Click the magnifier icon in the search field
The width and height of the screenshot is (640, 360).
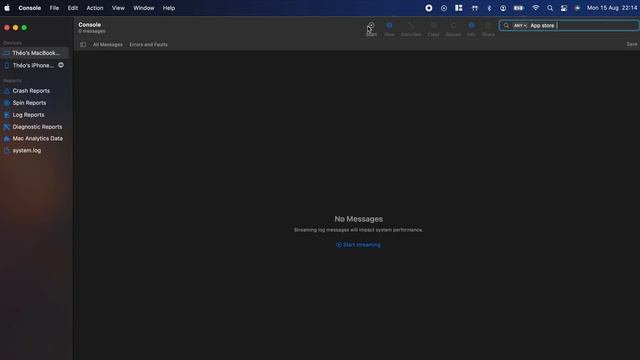click(506, 26)
